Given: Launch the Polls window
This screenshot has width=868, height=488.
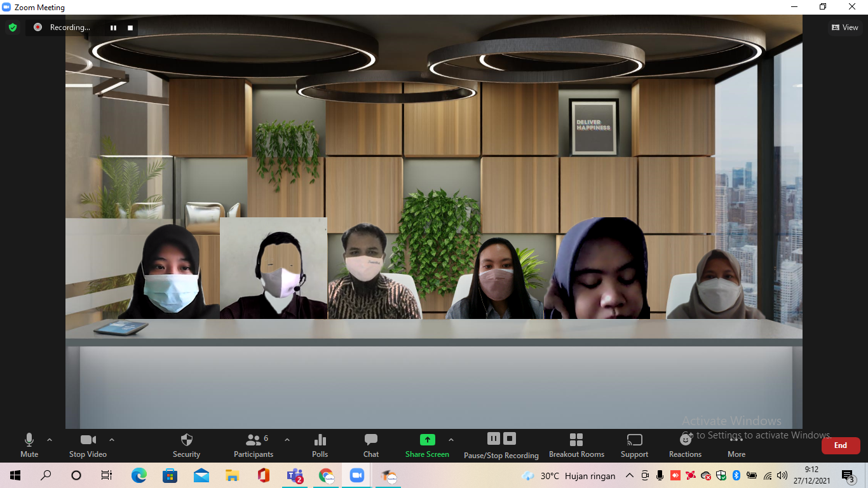Looking at the screenshot, I should [320, 445].
